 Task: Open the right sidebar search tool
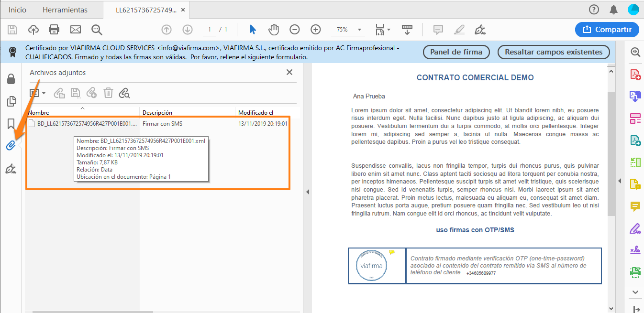click(x=635, y=52)
